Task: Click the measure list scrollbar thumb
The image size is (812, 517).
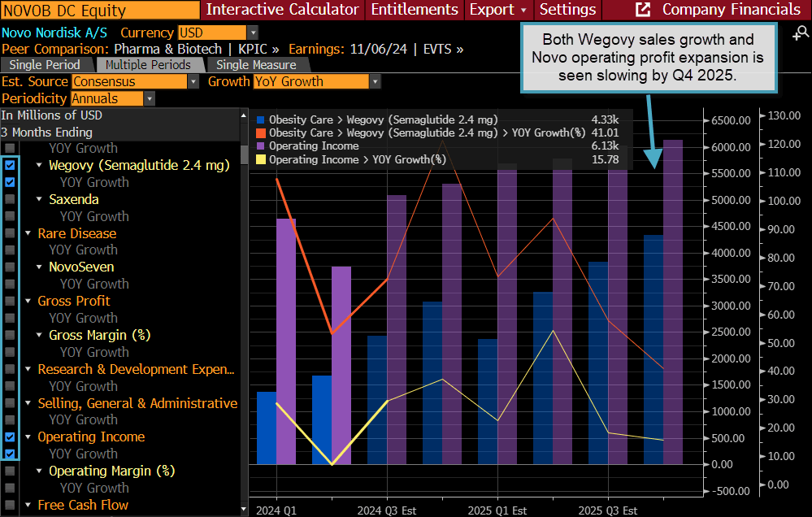Action: (245, 154)
